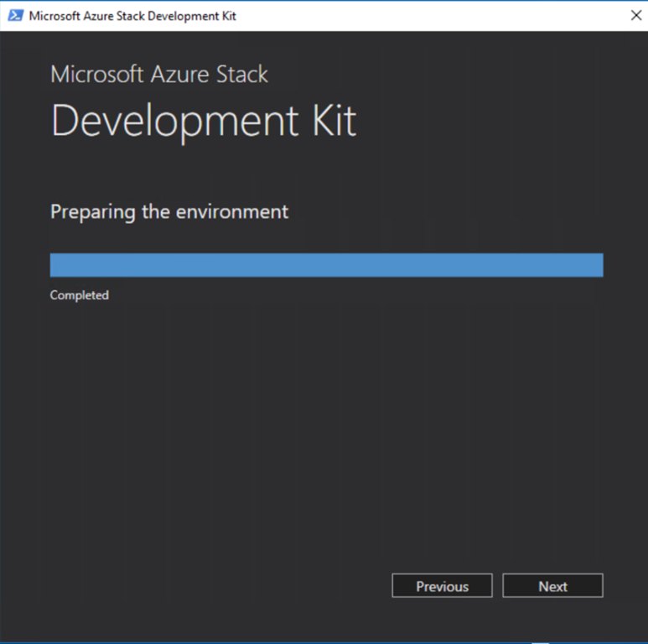Click the blue progress bar
Screen dimensions: 648x644
pyautogui.click(x=326, y=265)
